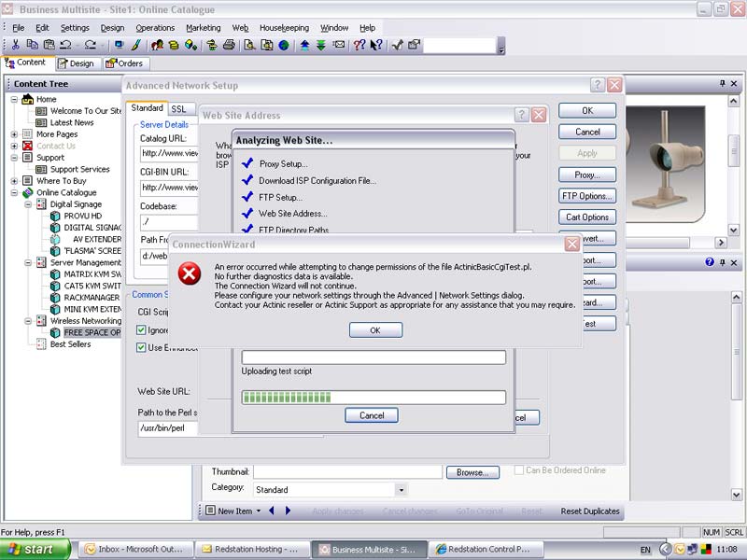Open the Category dropdown showing Standard

coord(401,489)
